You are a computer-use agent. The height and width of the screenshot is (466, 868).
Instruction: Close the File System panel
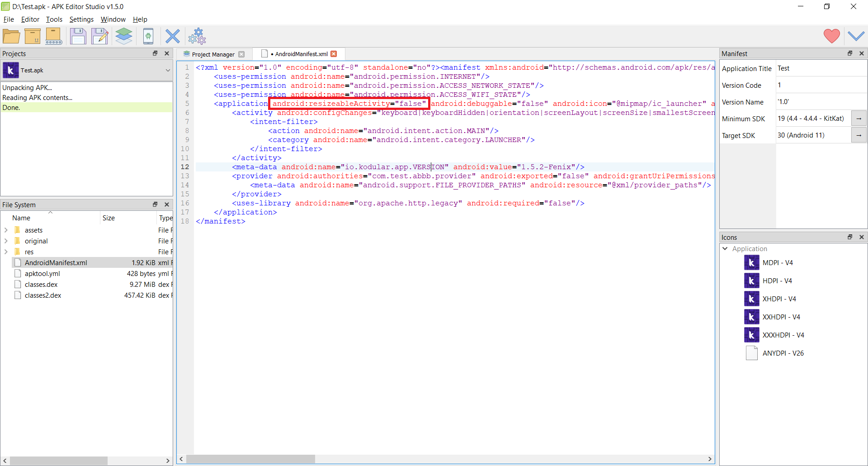tap(167, 204)
